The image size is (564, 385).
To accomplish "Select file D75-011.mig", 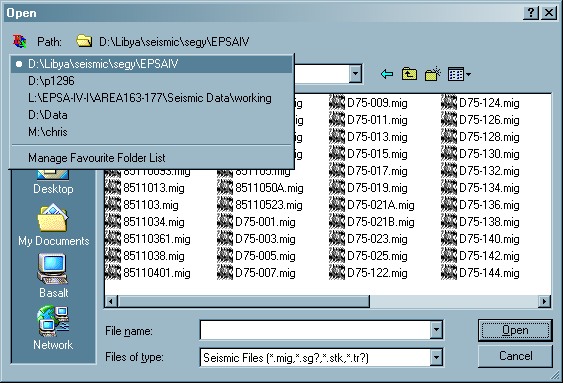I will pyautogui.click(x=368, y=120).
